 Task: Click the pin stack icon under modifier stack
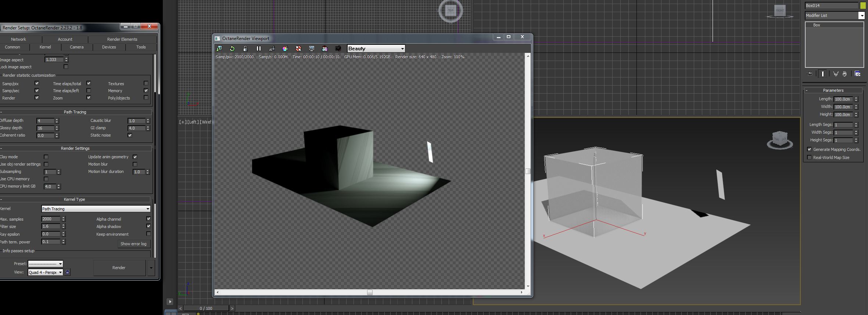coord(810,74)
